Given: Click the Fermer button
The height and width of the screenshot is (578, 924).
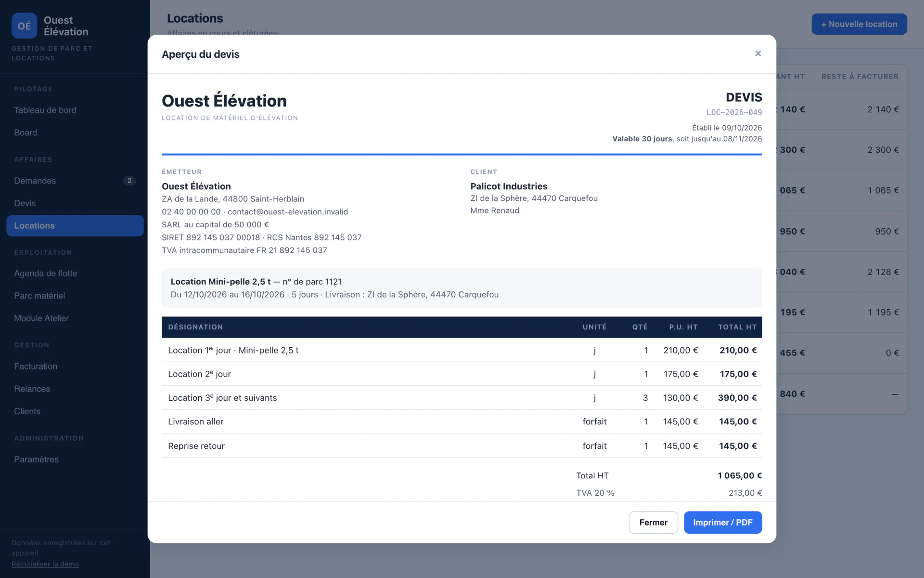Looking at the screenshot, I should [x=653, y=523].
